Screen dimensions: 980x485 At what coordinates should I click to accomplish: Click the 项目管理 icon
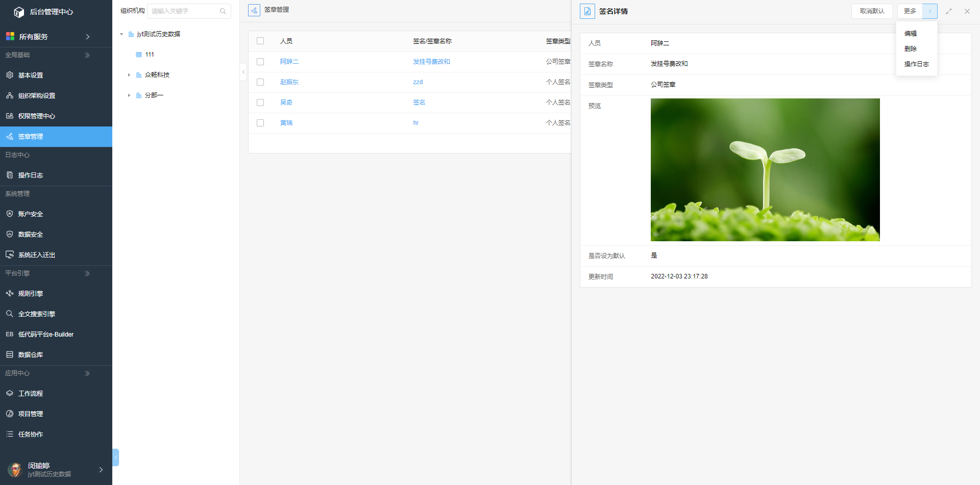coord(10,414)
